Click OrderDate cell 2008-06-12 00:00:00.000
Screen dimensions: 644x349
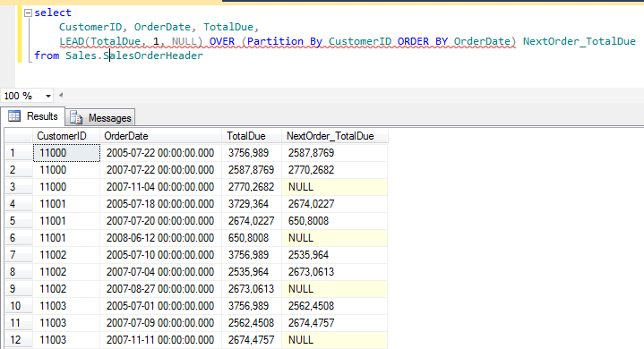pos(160,238)
